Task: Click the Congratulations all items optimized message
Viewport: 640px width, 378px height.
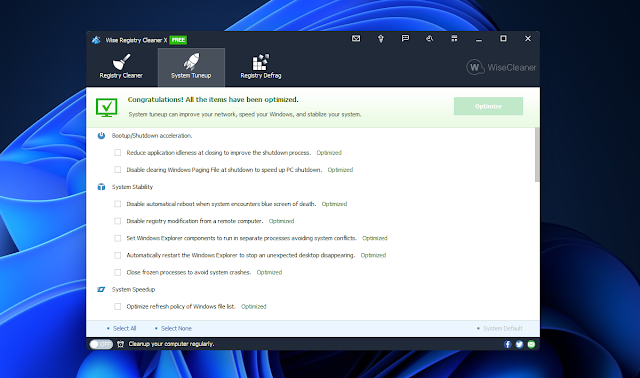Action: click(213, 100)
